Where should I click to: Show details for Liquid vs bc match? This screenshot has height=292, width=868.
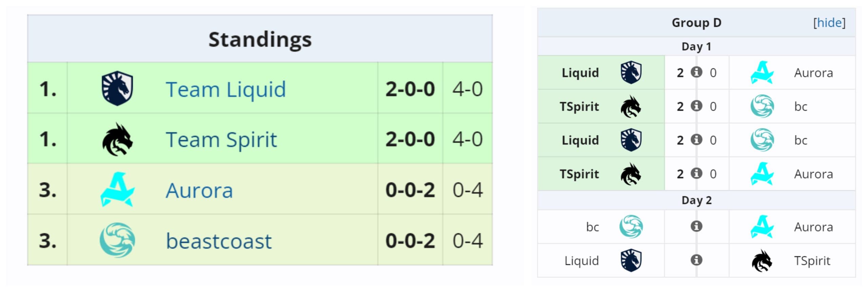point(696,139)
